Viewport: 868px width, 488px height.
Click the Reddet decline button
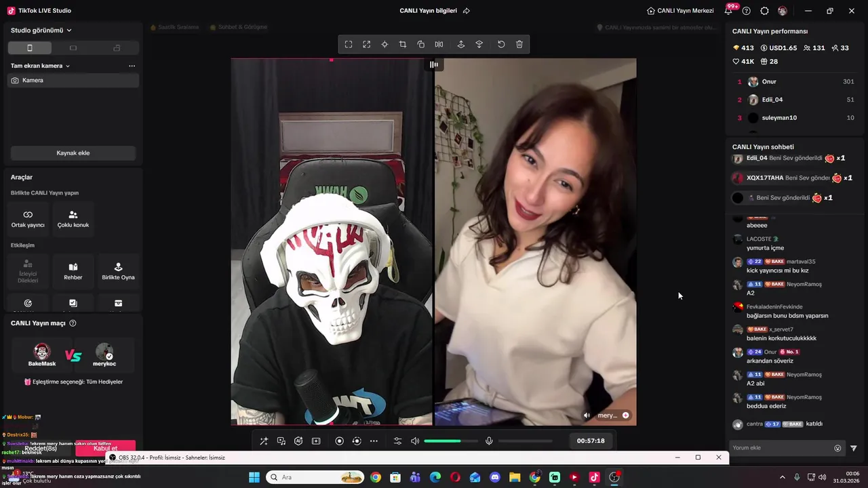point(41,448)
